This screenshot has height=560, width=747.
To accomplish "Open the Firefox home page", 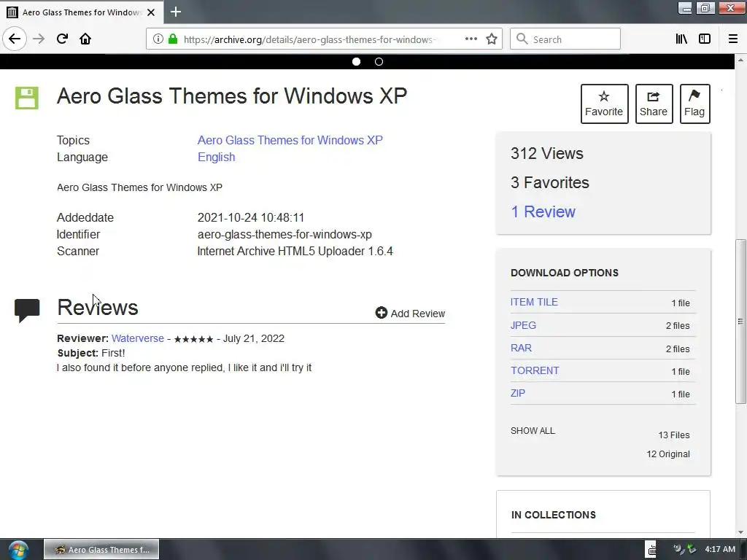I will (85, 39).
